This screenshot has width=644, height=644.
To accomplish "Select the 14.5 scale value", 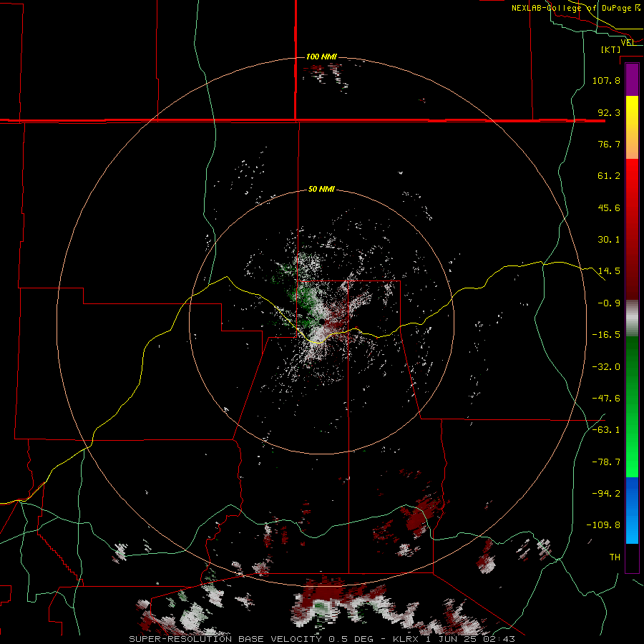I will click(x=609, y=271).
